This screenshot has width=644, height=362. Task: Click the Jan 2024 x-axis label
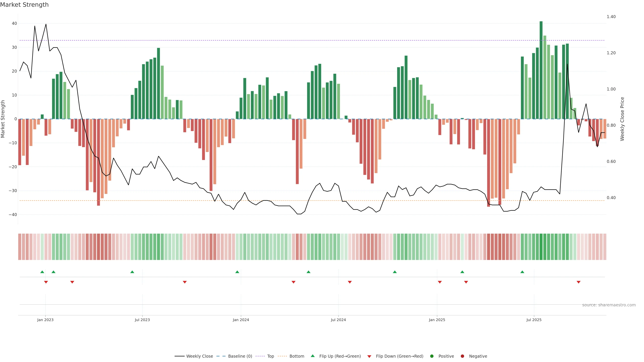(241, 320)
